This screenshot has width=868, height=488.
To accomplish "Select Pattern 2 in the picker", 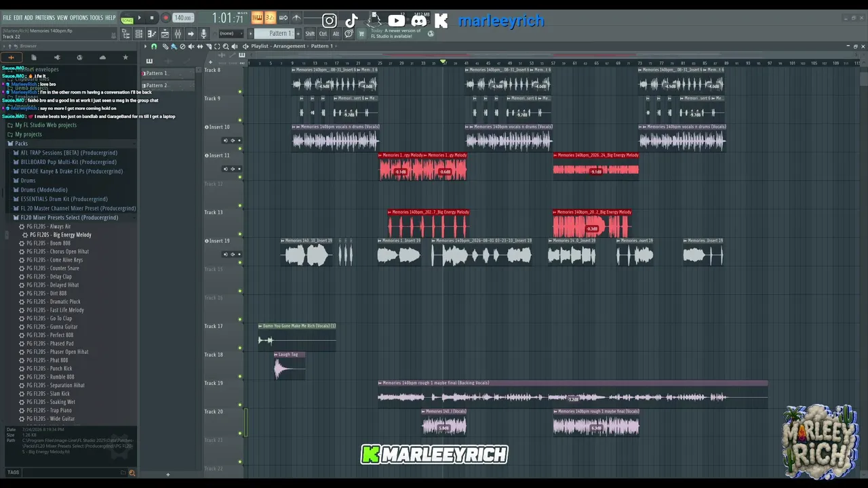I will point(167,85).
